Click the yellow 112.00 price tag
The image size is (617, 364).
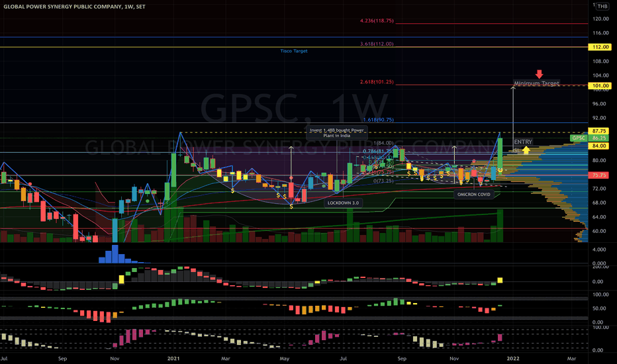(599, 47)
